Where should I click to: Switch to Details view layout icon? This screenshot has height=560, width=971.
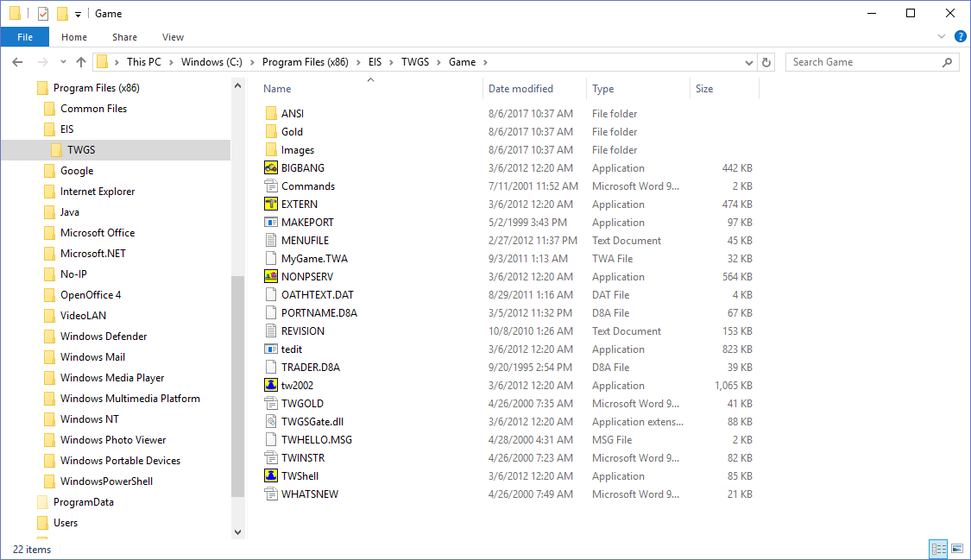click(x=939, y=548)
